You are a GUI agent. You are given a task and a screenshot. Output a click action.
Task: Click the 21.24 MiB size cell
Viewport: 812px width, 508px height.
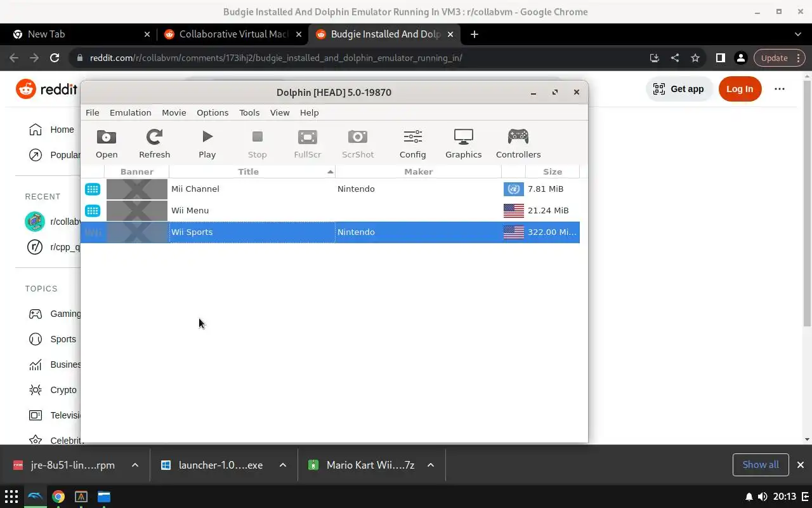548,210
